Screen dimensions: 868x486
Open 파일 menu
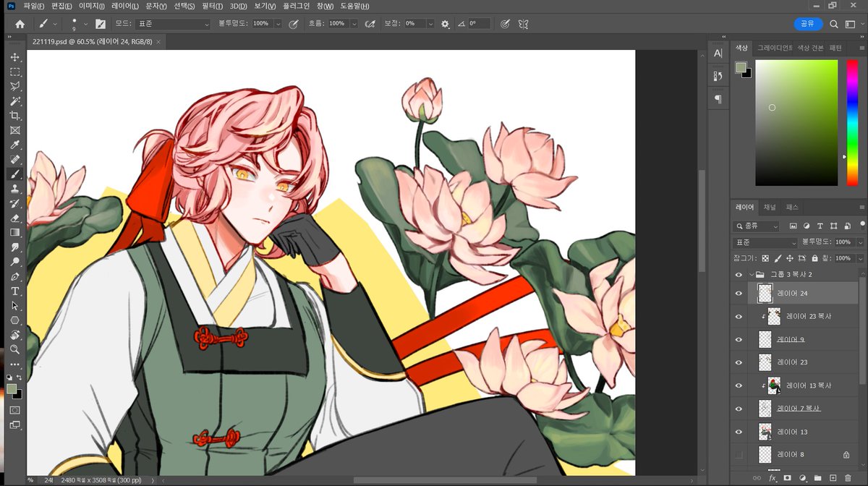(x=34, y=6)
